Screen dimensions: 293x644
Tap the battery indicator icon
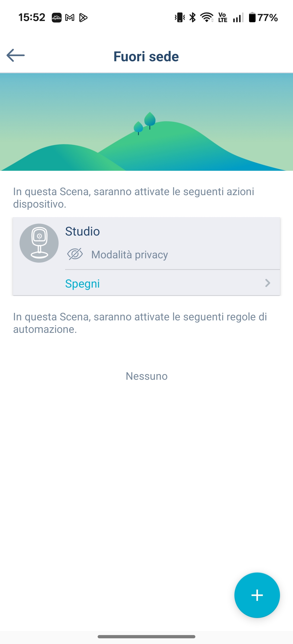pos(252,18)
